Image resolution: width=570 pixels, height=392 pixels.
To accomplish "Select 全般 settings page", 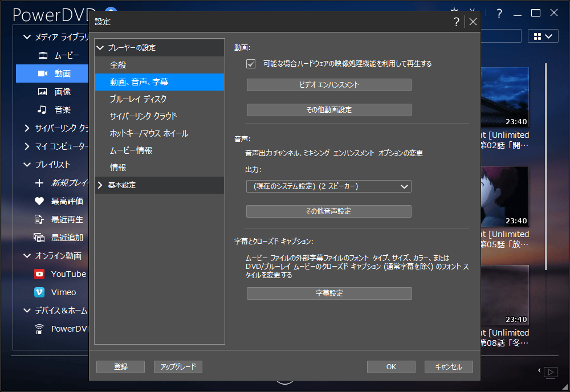I will click(x=159, y=65).
